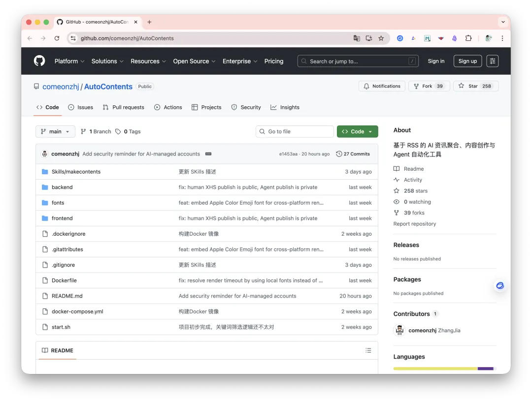Open the browser extensions puzzle icon
The width and height of the screenshot is (532, 402).
tap(468, 38)
